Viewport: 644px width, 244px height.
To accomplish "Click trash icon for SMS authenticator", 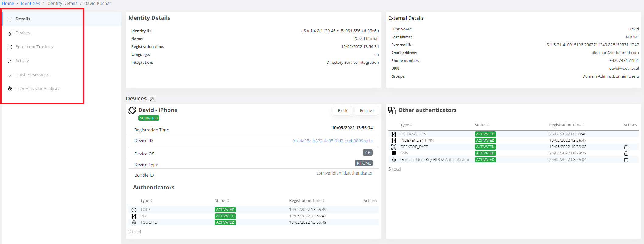I will 626,153.
